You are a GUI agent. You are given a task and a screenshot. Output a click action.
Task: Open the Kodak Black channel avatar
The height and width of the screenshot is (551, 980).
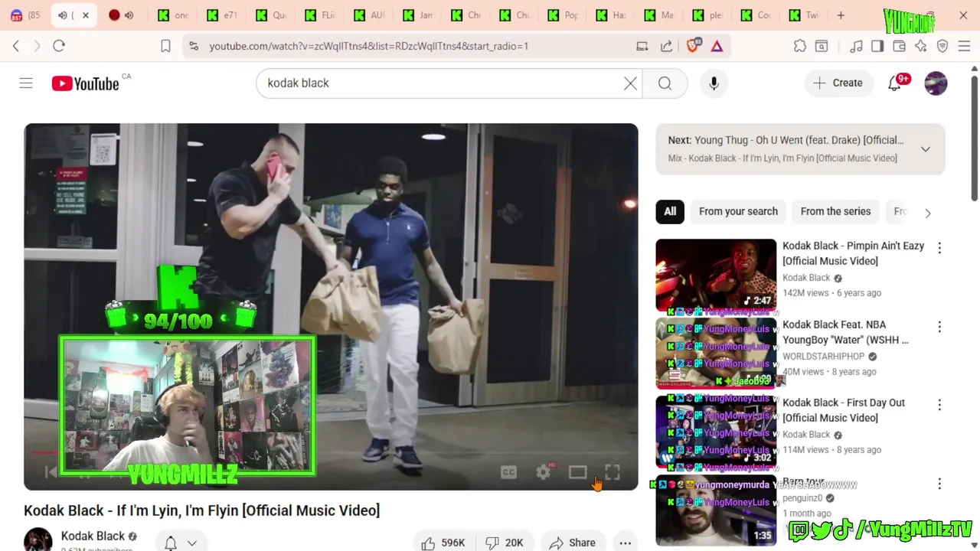click(38, 540)
